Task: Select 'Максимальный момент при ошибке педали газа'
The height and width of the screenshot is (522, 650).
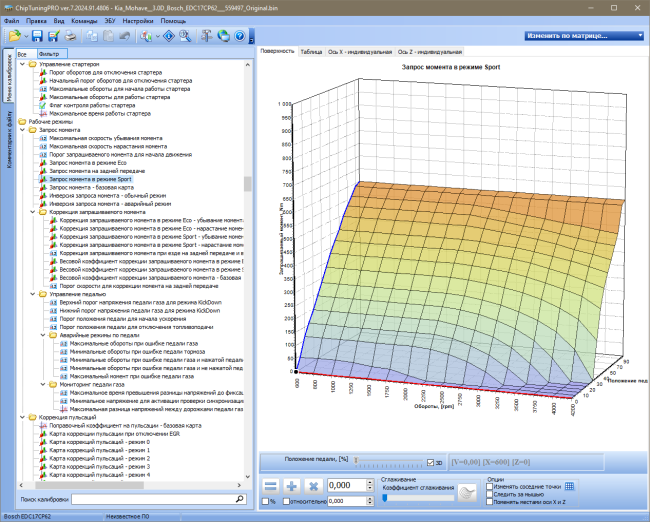Action: coord(132,376)
